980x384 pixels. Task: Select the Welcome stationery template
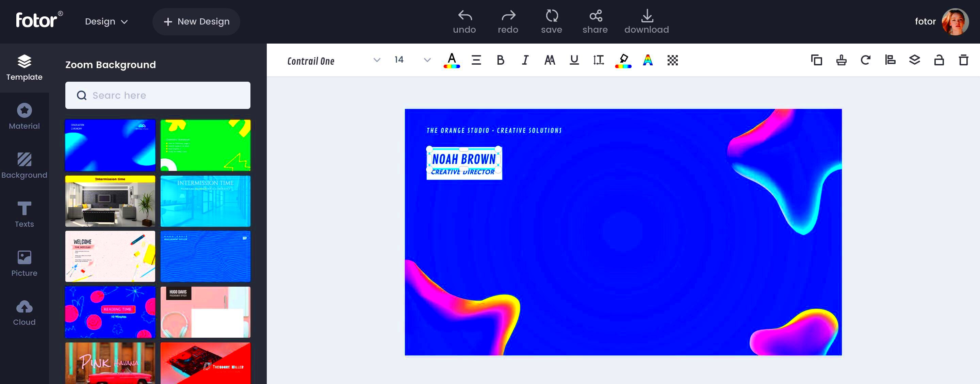pos(110,256)
